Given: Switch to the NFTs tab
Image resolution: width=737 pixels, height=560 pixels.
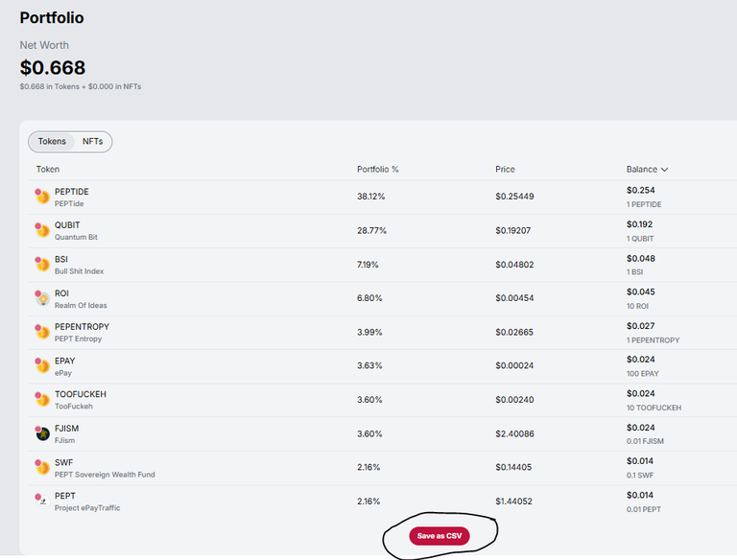Looking at the screenshot, I should tap(92, 141).
